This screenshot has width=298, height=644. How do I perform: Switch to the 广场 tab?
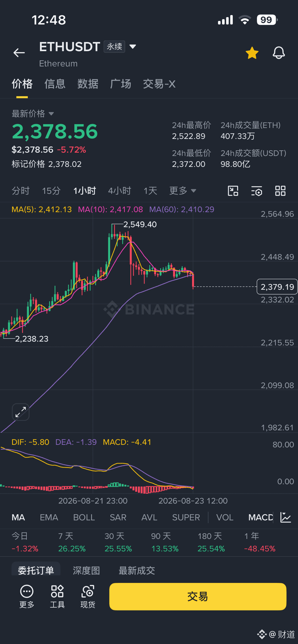pyautogui.click(x=121, y=84)
